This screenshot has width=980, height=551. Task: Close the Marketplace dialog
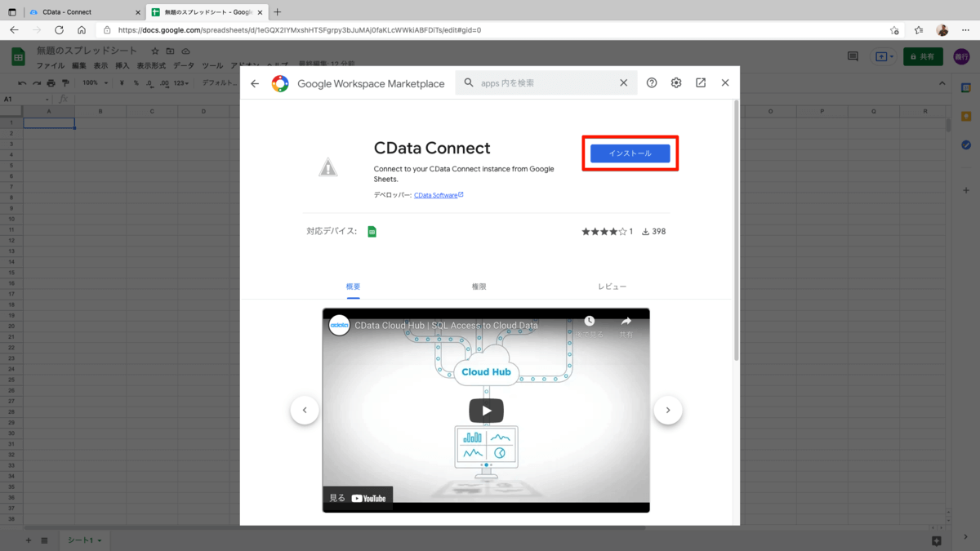(725, 82)
